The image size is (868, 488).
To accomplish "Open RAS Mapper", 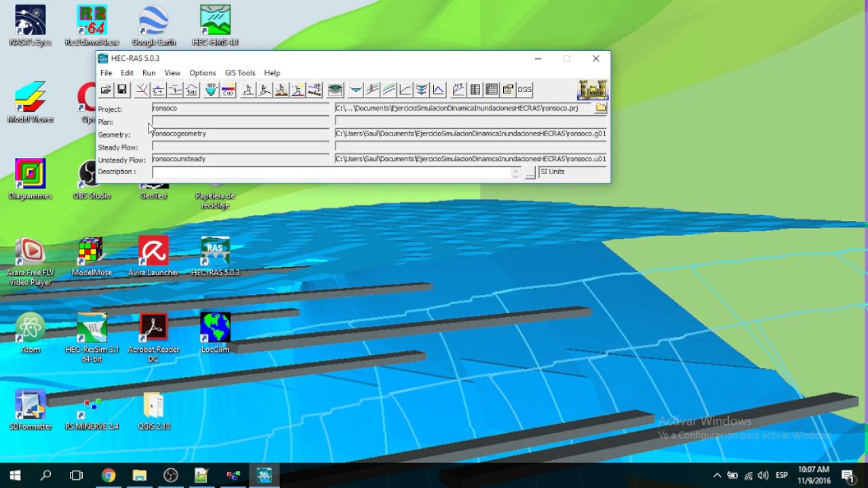I will (335, 89).
